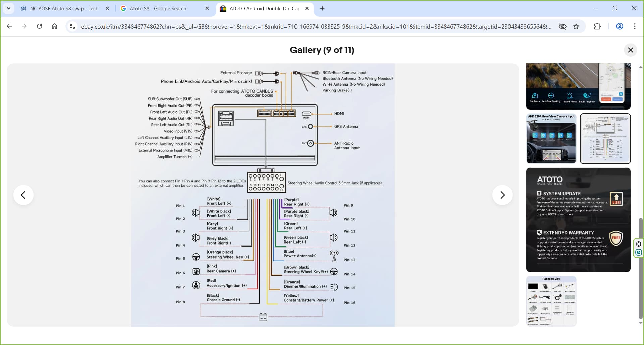Open the Chrome three-dot menu
Image resolution: width=644 pixels, height=345 pixels.
(634, 26)
